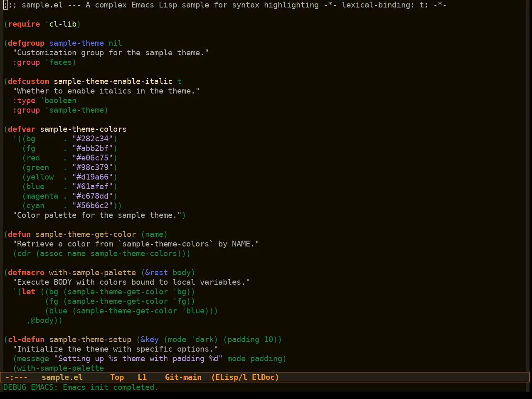Click the 'yellow' key in the palette
Screen dimensions: 532x399
point(40,177)
